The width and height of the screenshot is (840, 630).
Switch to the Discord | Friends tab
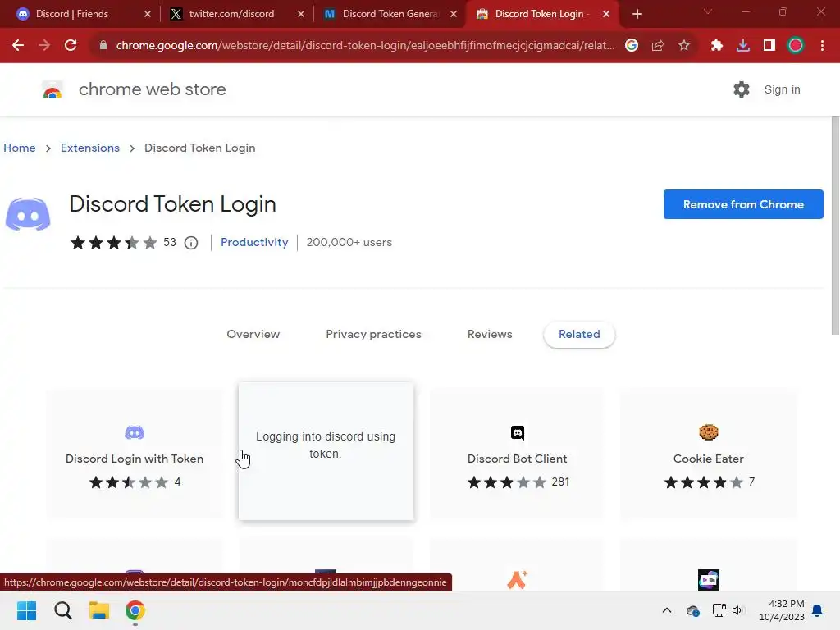80,14
